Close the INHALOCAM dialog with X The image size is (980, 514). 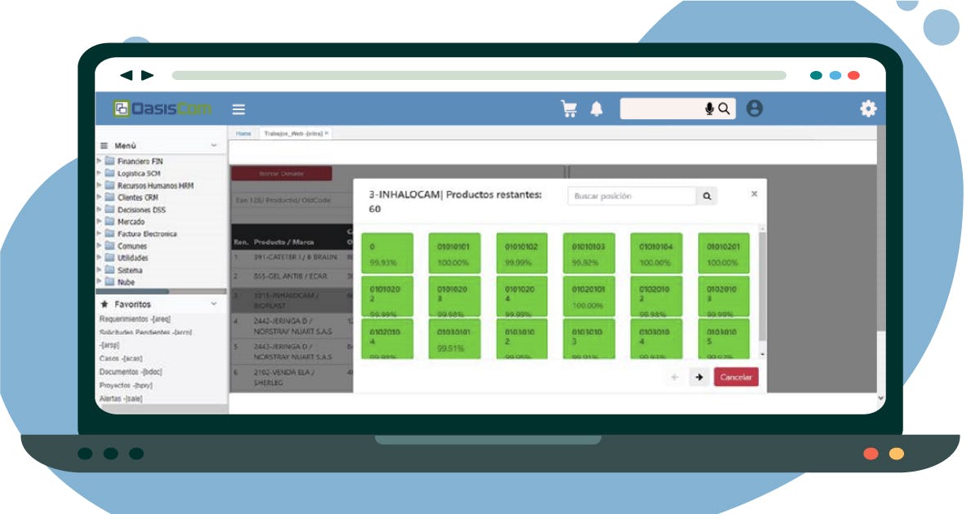click(754, 193)
